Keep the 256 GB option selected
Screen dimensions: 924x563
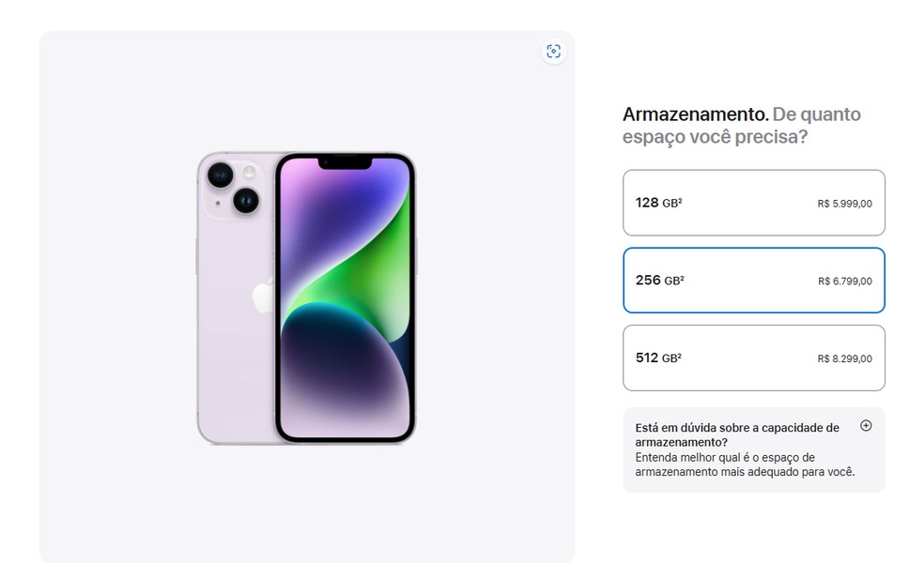tap(753, 280)
